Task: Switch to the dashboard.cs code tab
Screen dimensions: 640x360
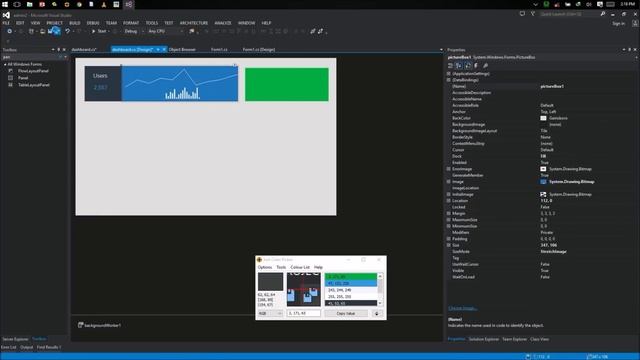Action: click(x=84, y=50)
